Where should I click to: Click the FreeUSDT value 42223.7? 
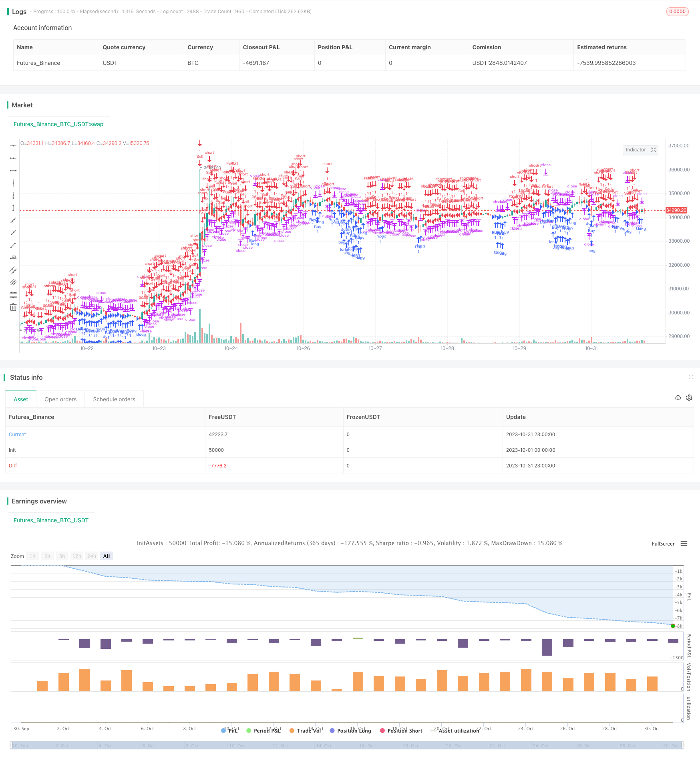coord(218,434)
